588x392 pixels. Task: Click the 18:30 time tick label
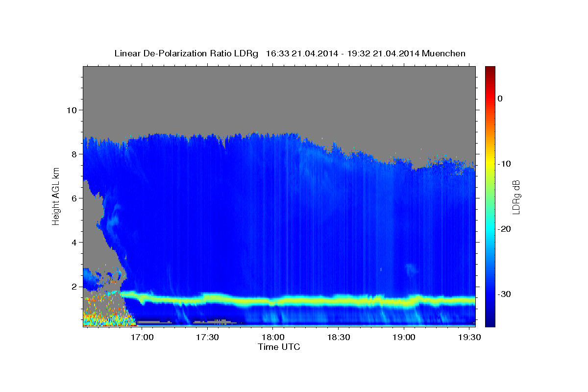click(338, 338)
